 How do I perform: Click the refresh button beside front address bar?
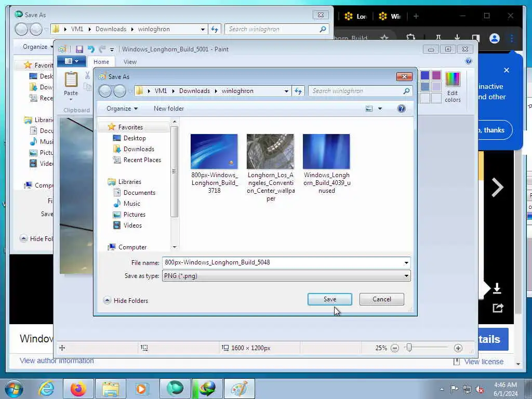[x=298, y=91]
